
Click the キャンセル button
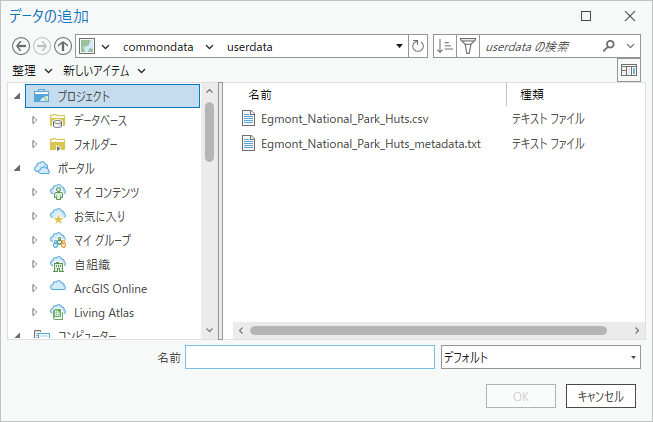(x=600, y=396)
